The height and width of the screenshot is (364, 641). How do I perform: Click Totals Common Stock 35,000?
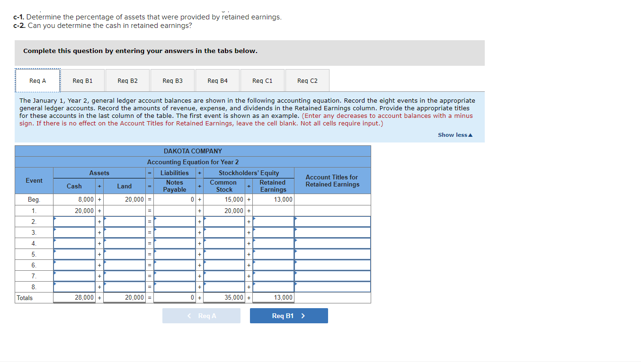[x=234, y=298]
